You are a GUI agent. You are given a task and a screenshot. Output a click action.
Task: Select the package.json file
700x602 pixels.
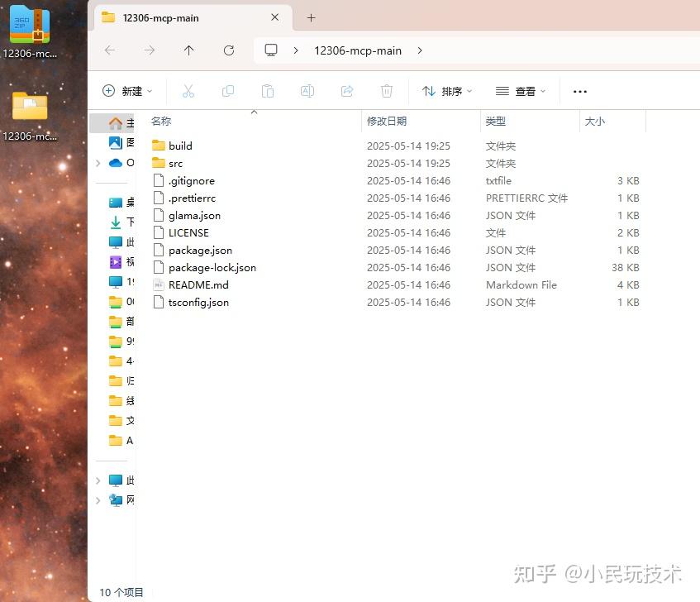coord(199,250)
